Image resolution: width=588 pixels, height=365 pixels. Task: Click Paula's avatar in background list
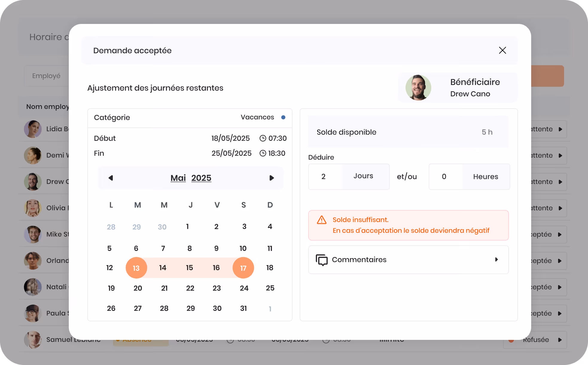click(33, 313)
